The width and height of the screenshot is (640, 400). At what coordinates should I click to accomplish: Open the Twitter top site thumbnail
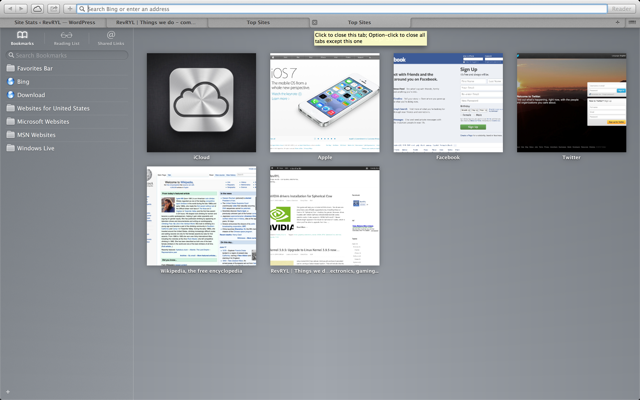tap(571, 102)
